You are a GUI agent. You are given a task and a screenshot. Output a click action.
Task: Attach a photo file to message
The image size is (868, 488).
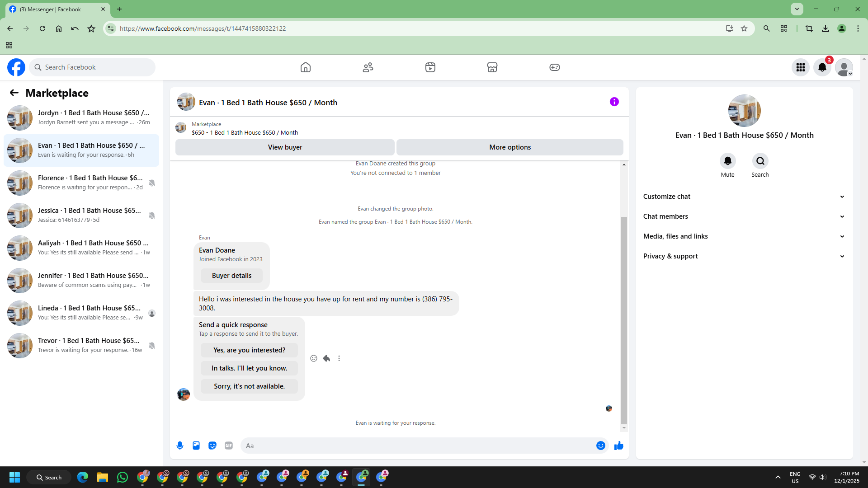pos(196,446)
